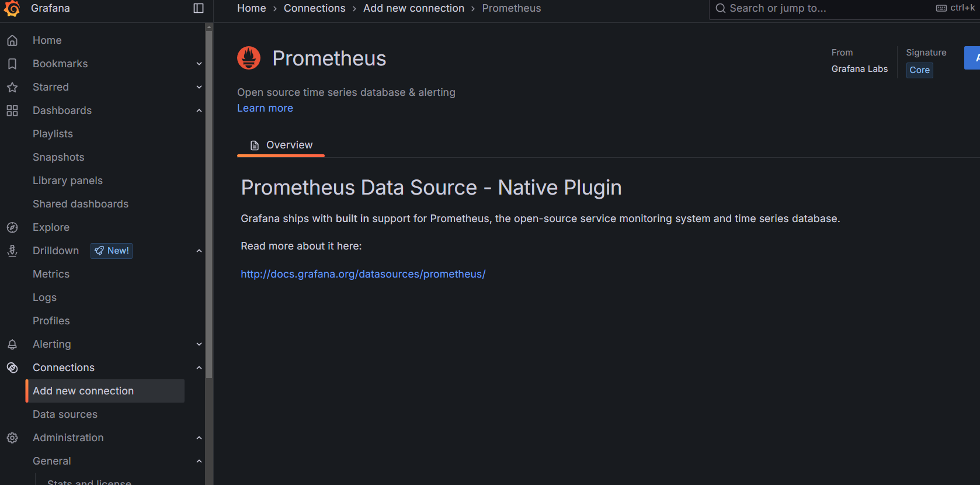Click the Dashboards grid icon

12,110
